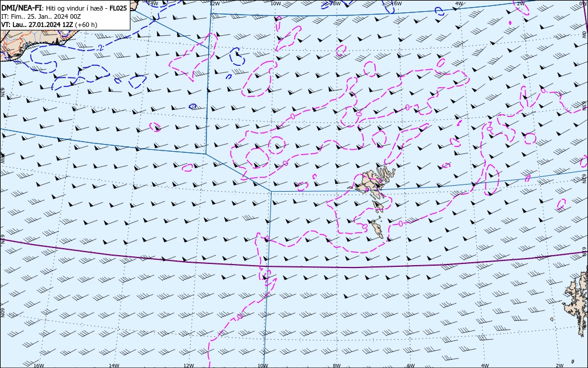Click the '(+60 h)' forecast offset text
The image size is (588, 368).
(86, 25)
